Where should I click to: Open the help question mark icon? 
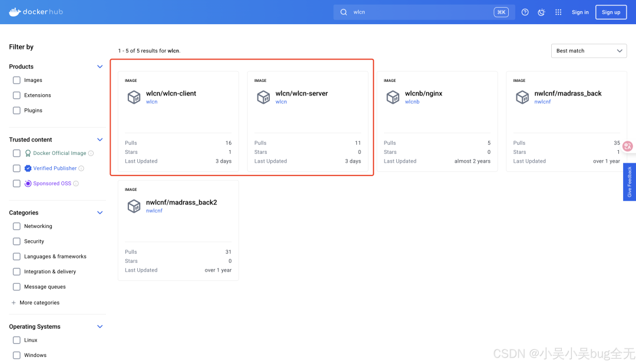tap(525, 12)
